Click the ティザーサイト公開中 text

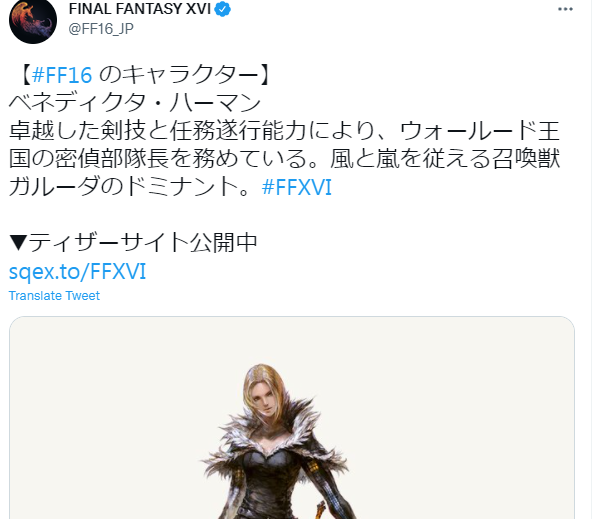143,242
